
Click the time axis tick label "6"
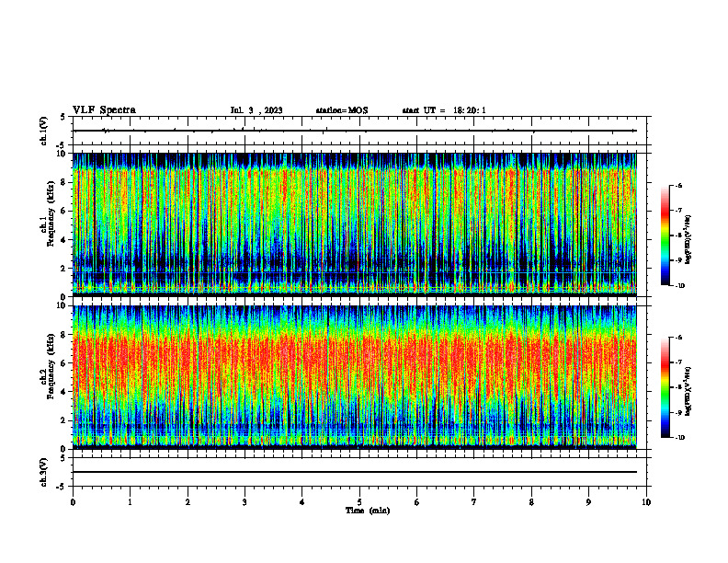pos(417,502)
